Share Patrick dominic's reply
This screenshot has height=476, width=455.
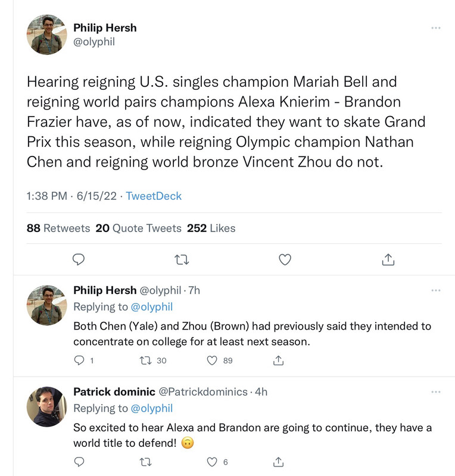coord(278,462)
